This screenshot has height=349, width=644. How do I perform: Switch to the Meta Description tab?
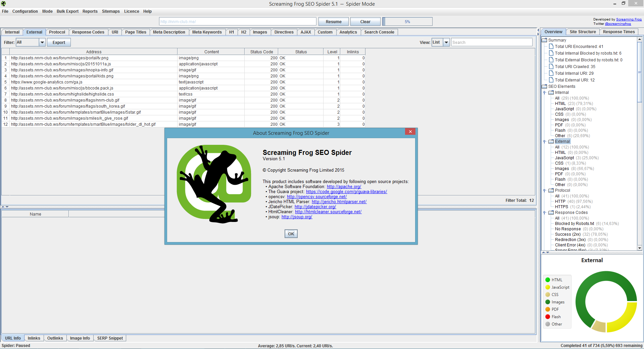coord(169,32)
